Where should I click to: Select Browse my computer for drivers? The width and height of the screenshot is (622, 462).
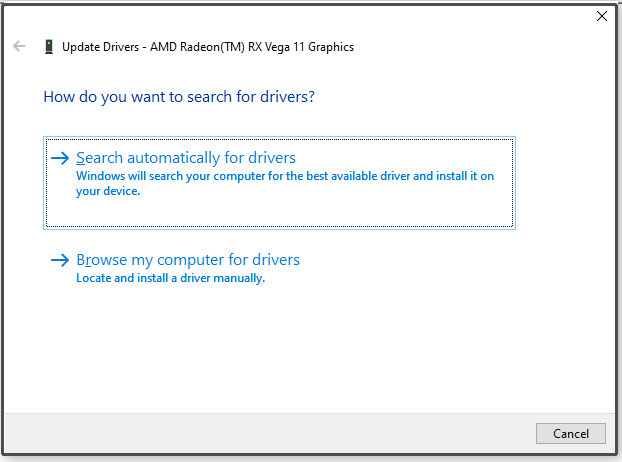188,260
